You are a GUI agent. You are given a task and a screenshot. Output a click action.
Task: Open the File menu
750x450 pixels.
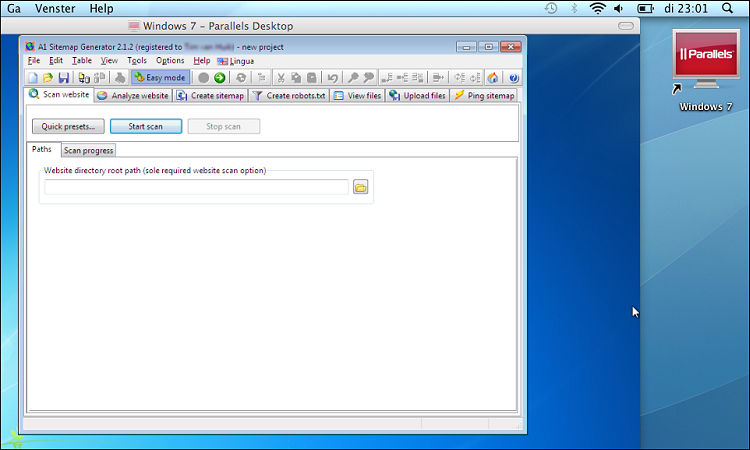point(33,61)
